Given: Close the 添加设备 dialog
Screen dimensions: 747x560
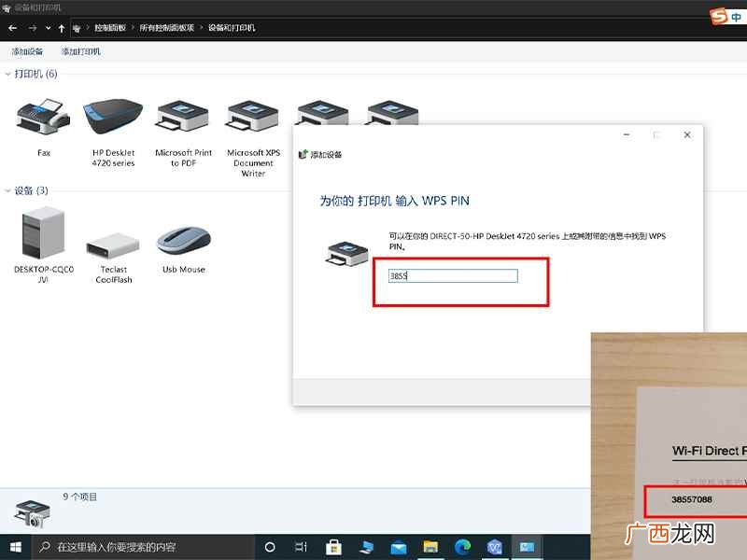Looking at the screenshot, I should point(687,134).
